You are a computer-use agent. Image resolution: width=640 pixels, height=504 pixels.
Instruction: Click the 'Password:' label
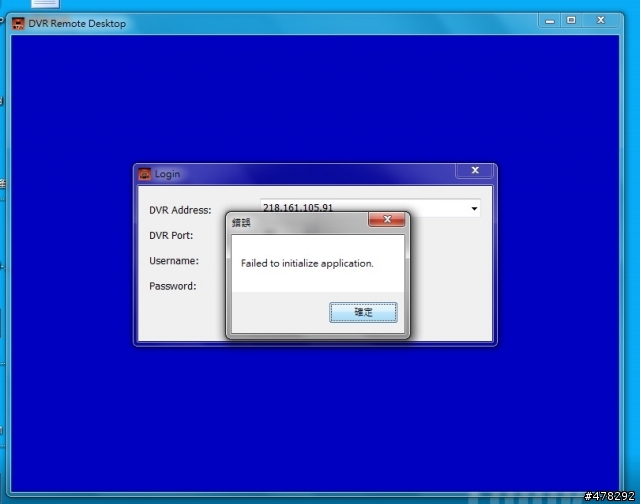pyautogui.click(x=173, y=286)
